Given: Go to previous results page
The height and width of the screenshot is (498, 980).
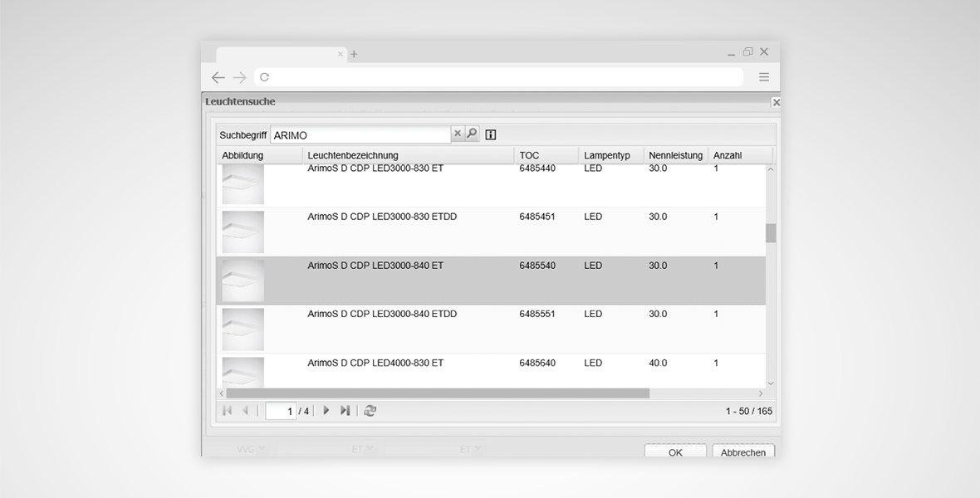Looking at the screenshot, I should click(x=246, y=411).
